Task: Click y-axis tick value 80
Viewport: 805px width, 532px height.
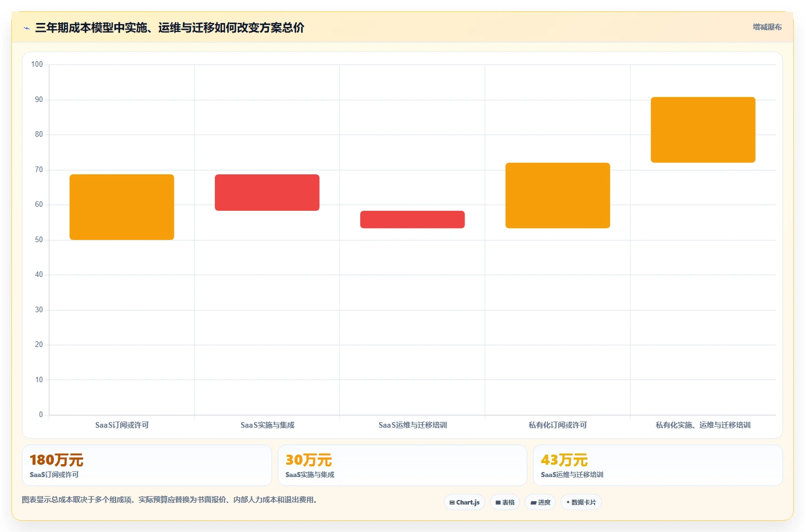Action: (x=39, y=135)
